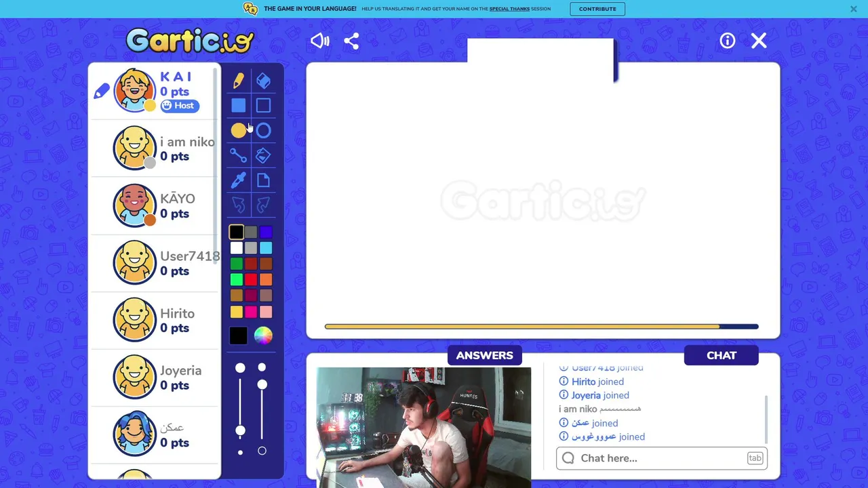This screenshot has width=868, height=488.
Task: Click KAI's player avatar
Action: [134, 90]
